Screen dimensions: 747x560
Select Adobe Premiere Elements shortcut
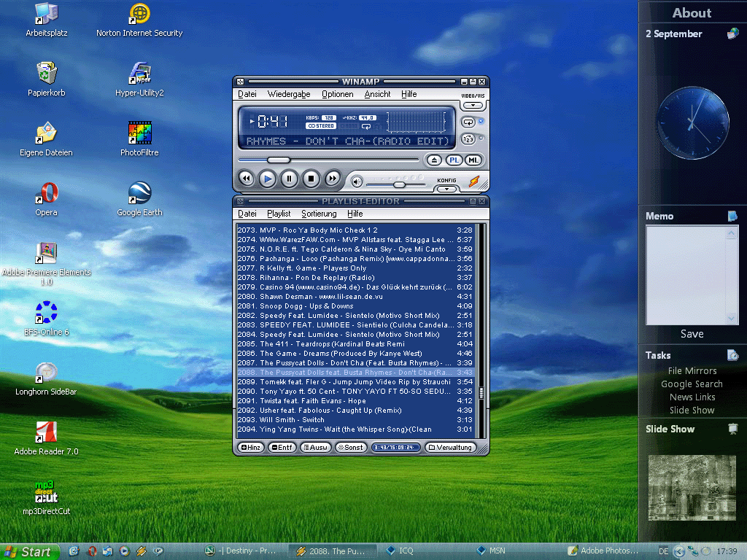point(46,264)
